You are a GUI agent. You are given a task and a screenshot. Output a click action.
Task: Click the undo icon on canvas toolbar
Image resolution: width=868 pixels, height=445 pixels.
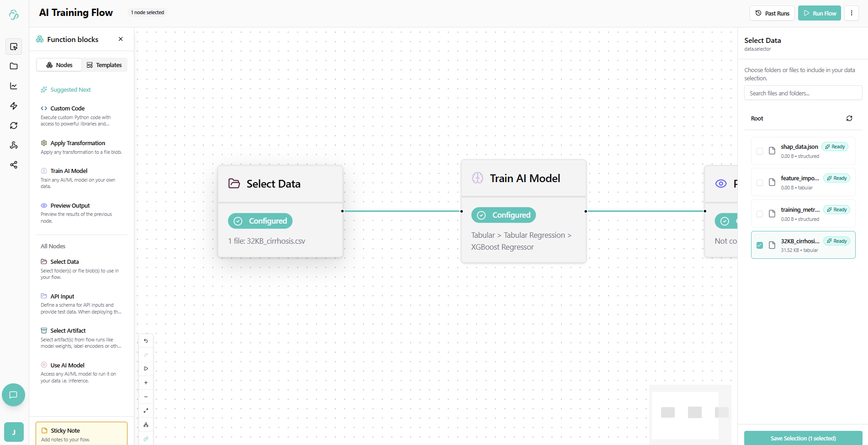146,341
